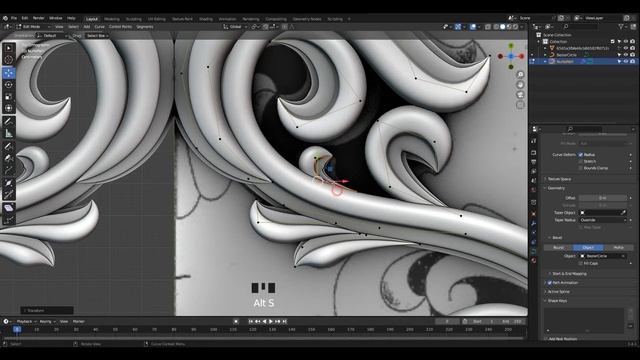The image size is (640, 360).
Task: Select the Shear tool
Action: coord(9,208)
